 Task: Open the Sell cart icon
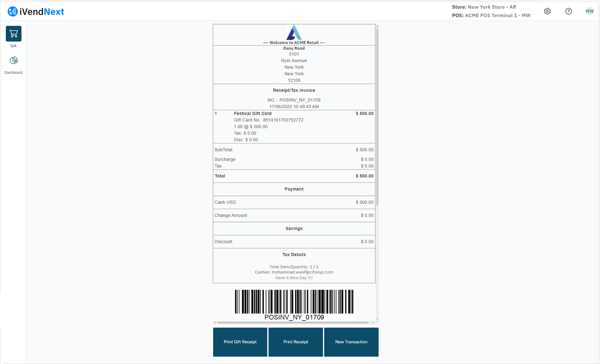[x=13, y=34]
